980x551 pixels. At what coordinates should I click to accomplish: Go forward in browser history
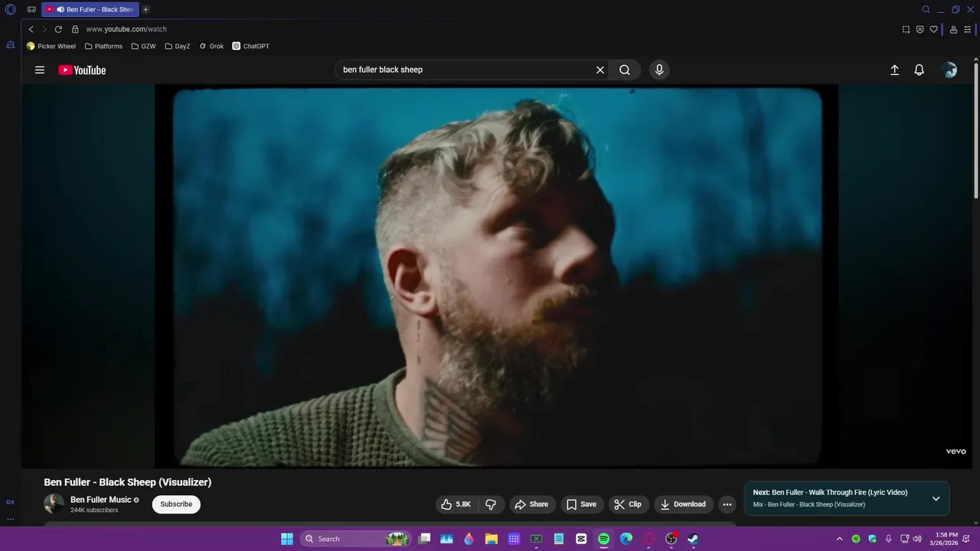pyautogui.click(x=44, y=29)
